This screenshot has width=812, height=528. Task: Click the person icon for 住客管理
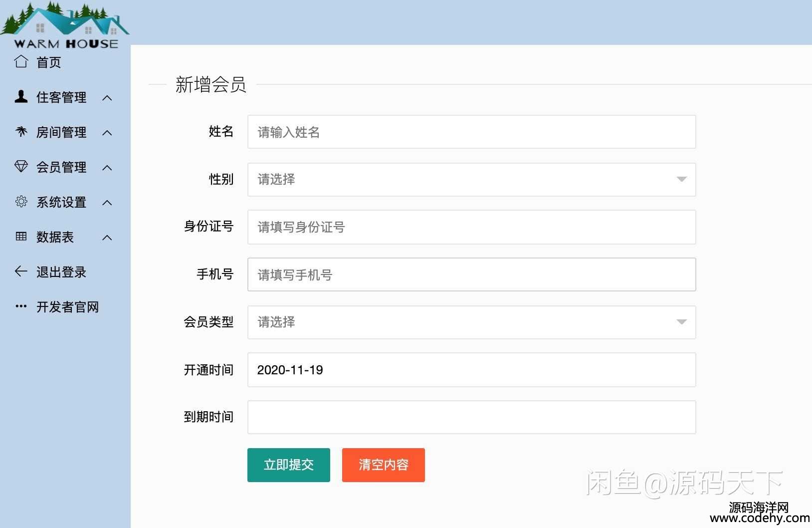pos(21,96)
